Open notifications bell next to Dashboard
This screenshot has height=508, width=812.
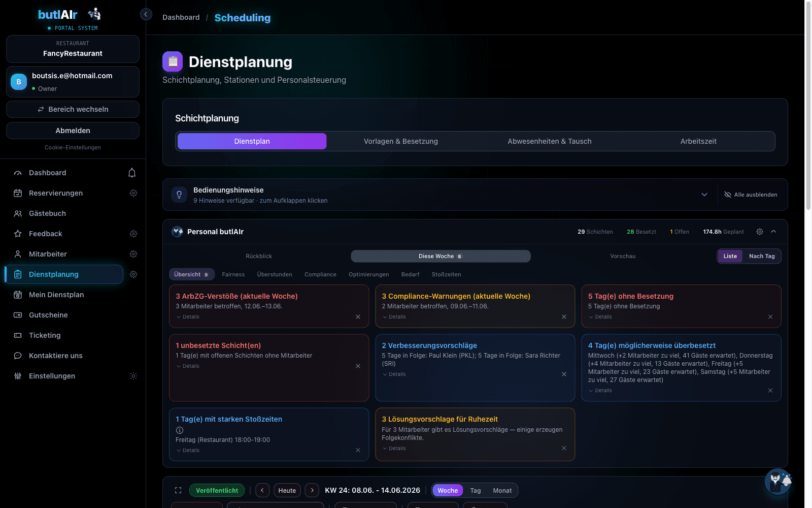pos(132,173)
